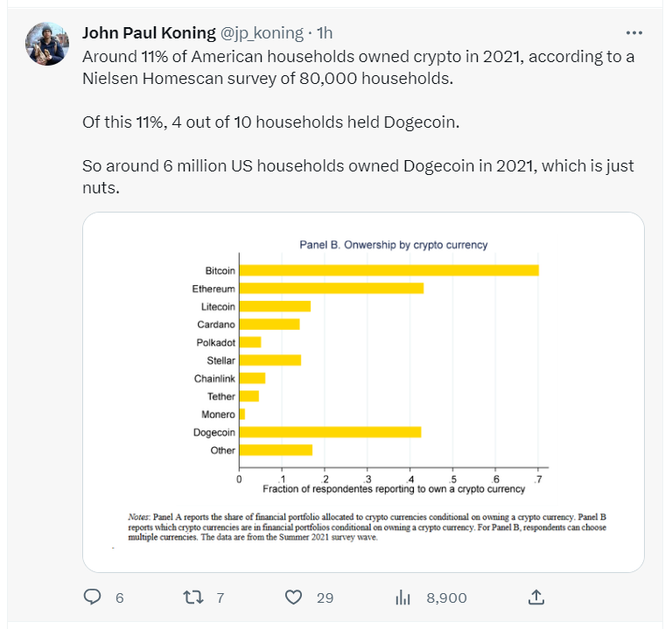Click the retweet count number 7
Image resolution: width=672 pixels, height=629 pixels.
pyautogui.click(x=220, y=598)
